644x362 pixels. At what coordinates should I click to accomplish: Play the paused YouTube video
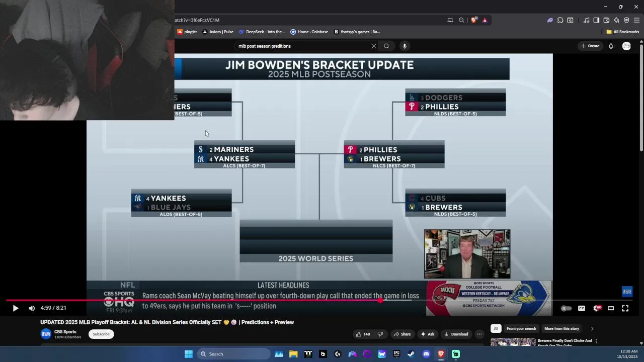[x=15, y=308]
